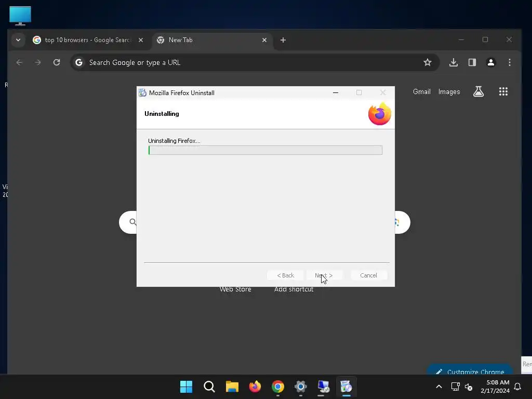This screenshot has height=399, width=532.
Task: Switch to the New Tab tab
Action: point(212,40)
